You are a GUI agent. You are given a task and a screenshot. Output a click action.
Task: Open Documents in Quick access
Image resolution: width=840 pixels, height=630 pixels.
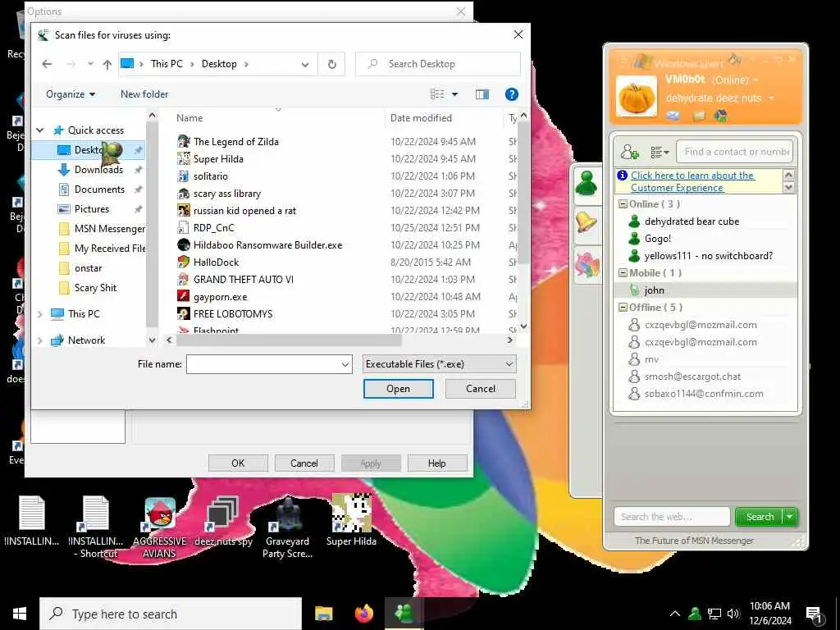[x=99, y=189]
